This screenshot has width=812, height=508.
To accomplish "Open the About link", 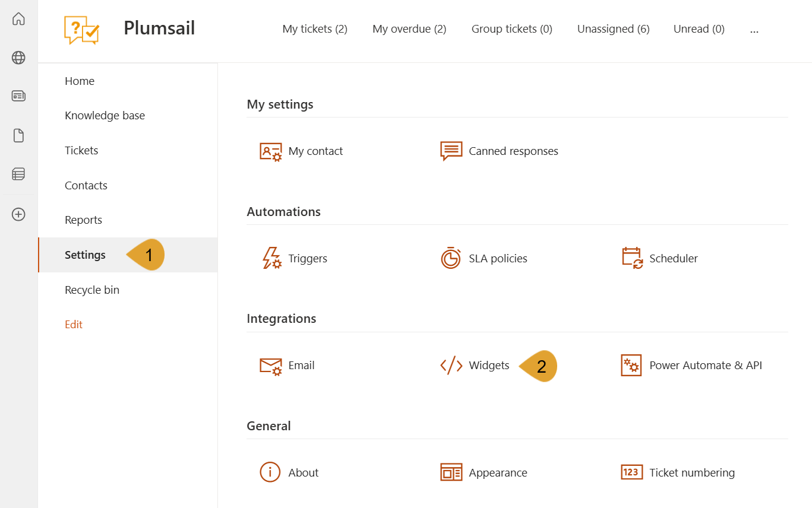I will (x=304, y=473).
